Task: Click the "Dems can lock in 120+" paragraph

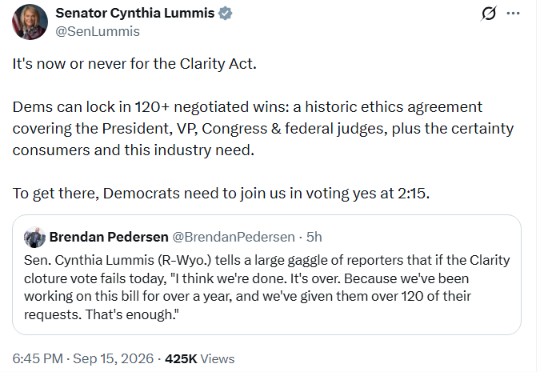Action: tap(263, 128)
